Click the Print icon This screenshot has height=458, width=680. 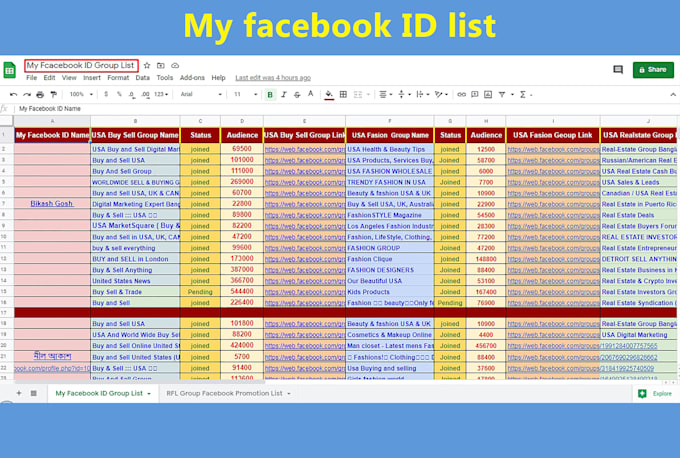(40, 95)
